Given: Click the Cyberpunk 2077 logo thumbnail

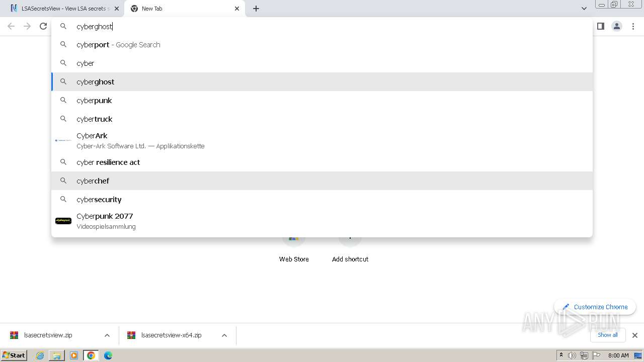Looking at the screenshot, I should point(63,221).
